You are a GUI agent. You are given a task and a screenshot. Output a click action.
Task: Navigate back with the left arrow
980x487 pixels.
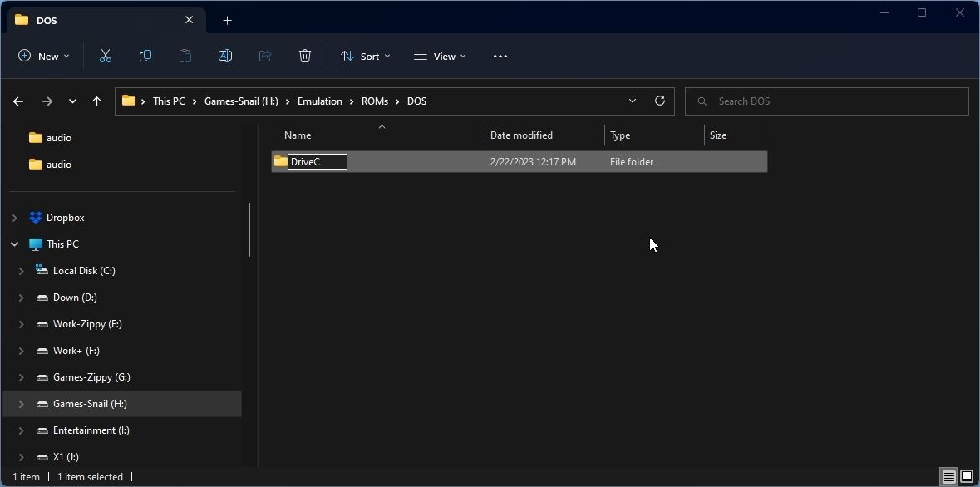pyautogui.click(x=18, y=101)
